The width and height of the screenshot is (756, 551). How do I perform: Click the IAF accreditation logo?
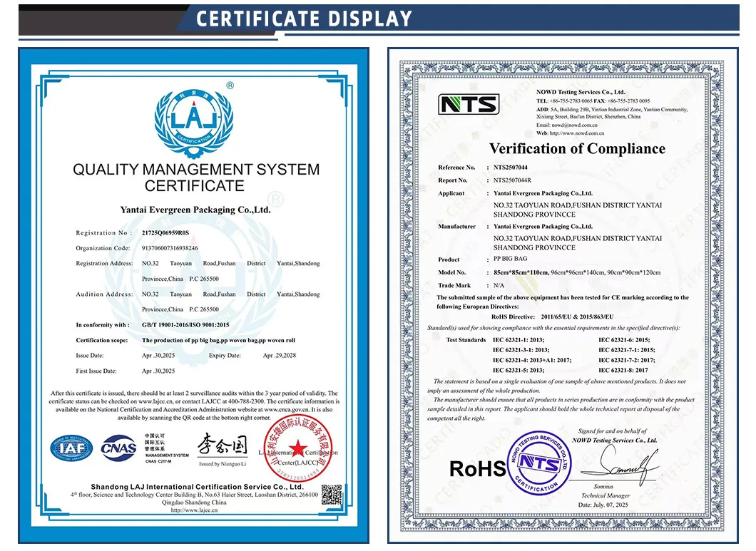point(71,448)
